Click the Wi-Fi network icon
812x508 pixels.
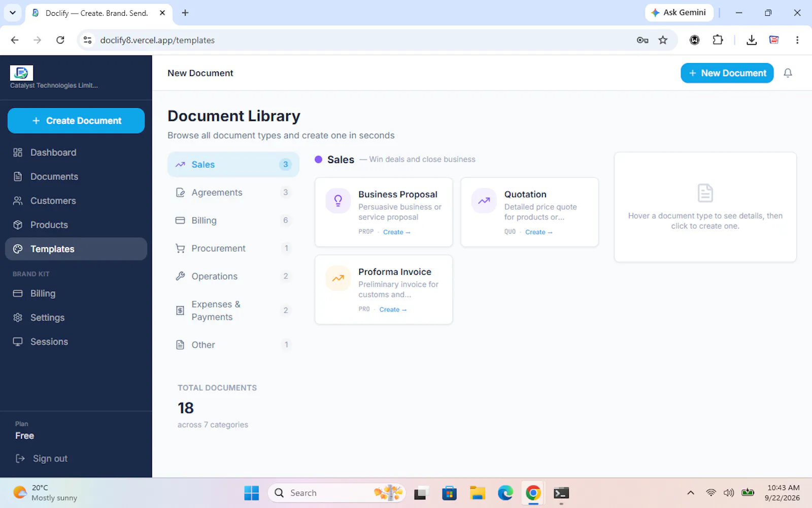click(711, 493)
